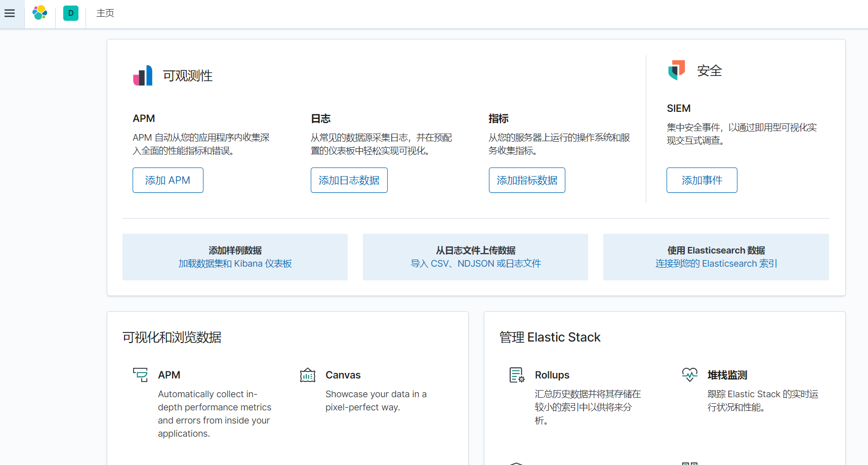The image size is (868, 465).
Task: Click the 使用 Elasticsearch 数据 heading
Action: coord(716,250)
